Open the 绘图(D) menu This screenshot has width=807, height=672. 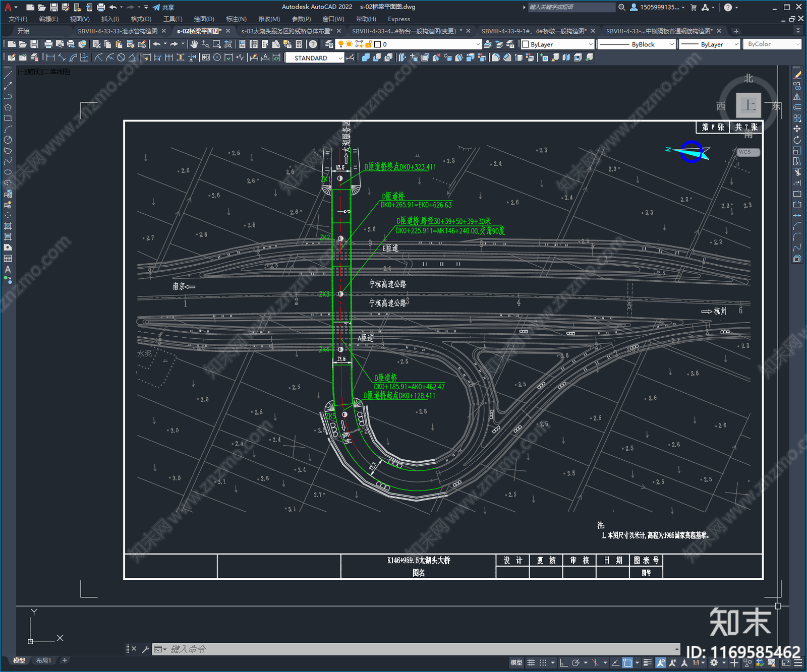coord(204,19)
